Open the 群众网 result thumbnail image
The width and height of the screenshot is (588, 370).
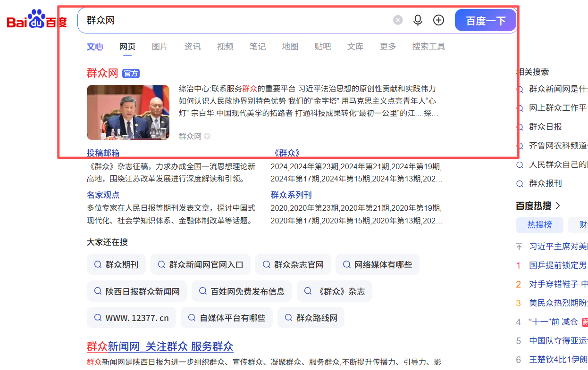128,112
